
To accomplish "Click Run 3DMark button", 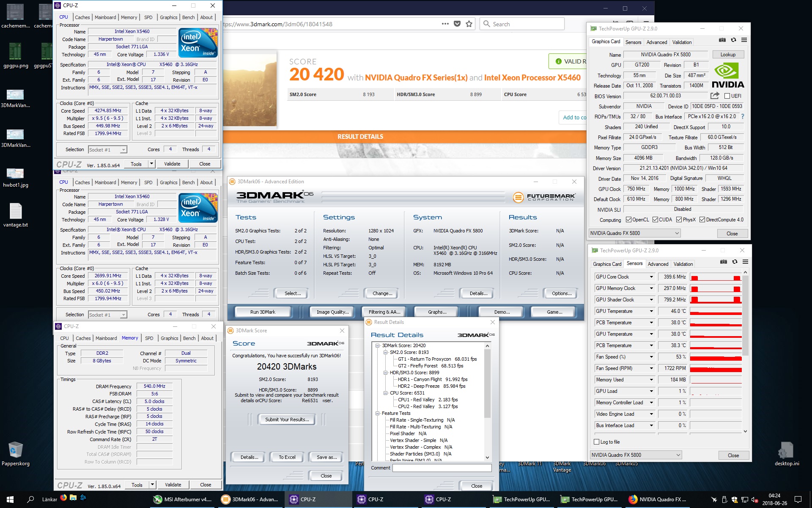I will point(263,312).
